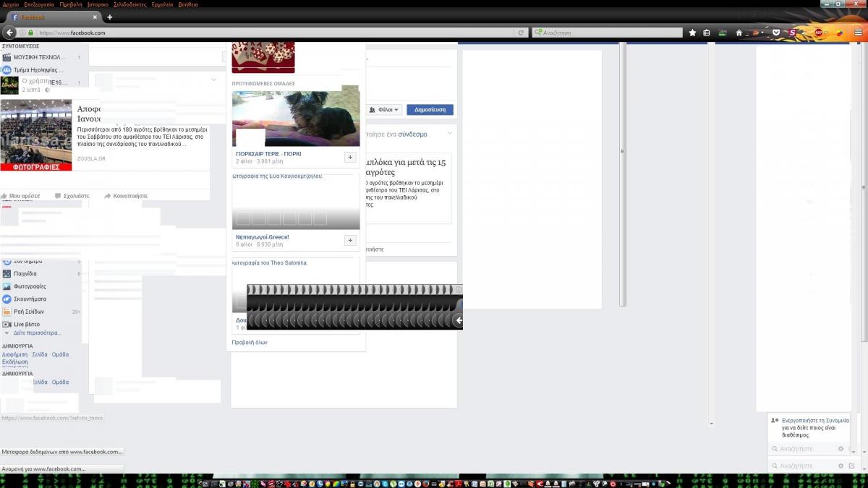
Task: Expand Δείτε περισσότερα in the sidebar
Action: [37, 333]
